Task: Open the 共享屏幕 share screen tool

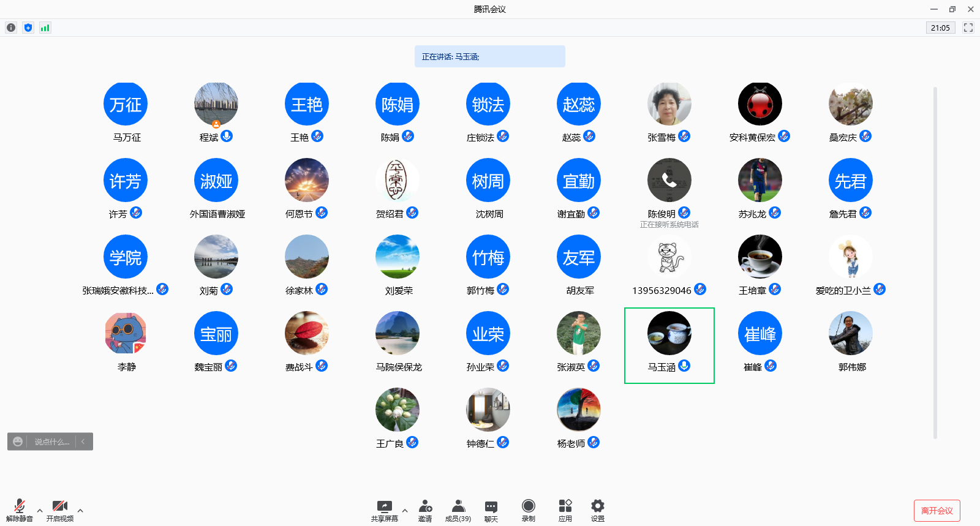Action: [384, 510]
